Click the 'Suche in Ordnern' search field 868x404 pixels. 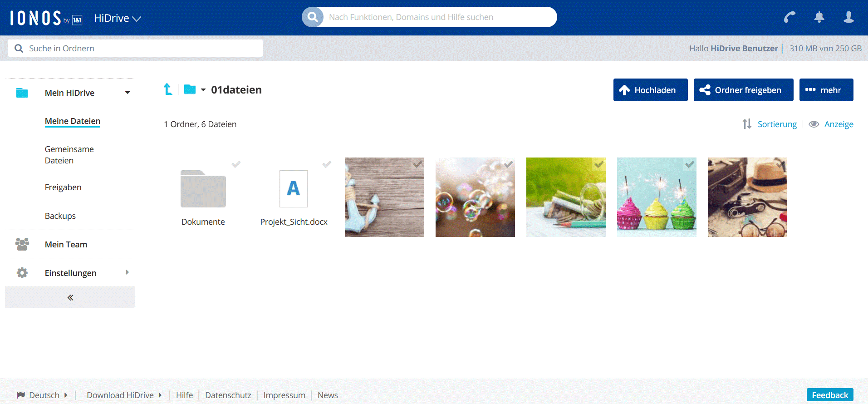coord(135,48)
